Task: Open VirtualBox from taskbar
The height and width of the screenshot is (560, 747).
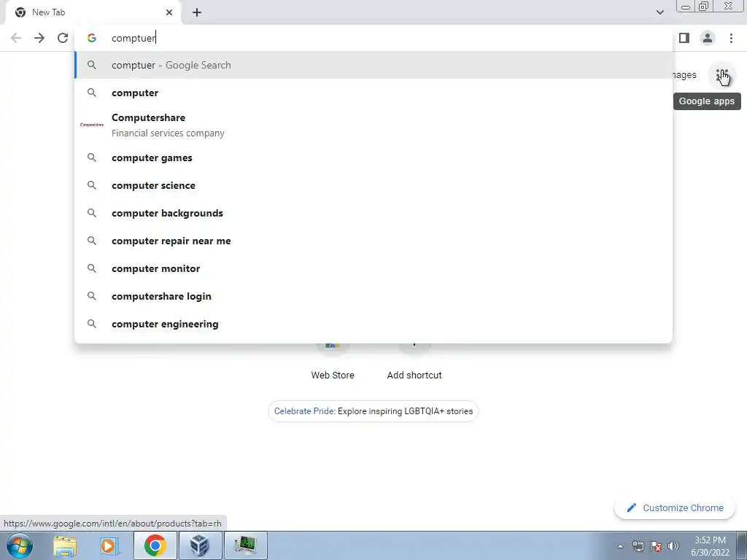Action: coord(200,545)
